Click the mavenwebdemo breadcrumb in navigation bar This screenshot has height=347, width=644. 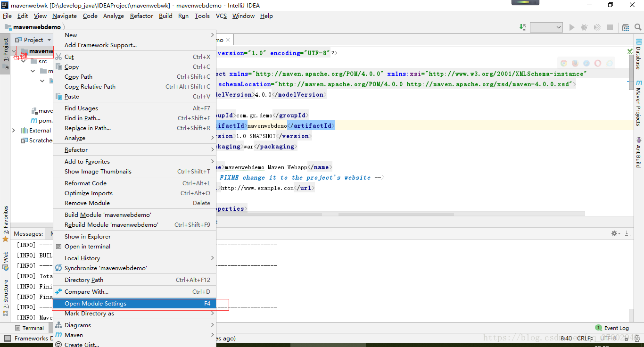point(33,27)
